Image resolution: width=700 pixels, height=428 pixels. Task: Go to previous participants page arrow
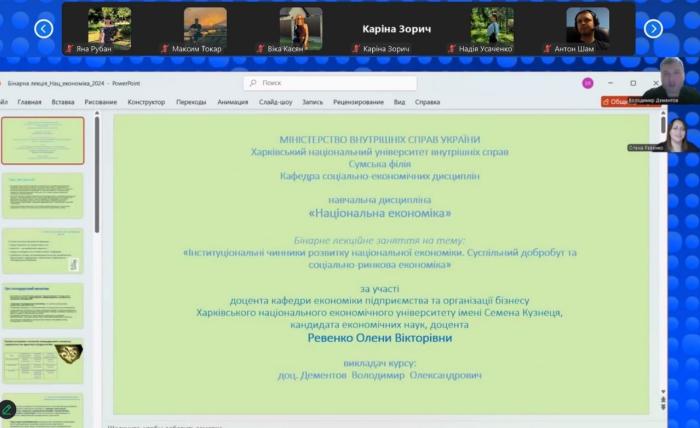click(x=43, y=29)
